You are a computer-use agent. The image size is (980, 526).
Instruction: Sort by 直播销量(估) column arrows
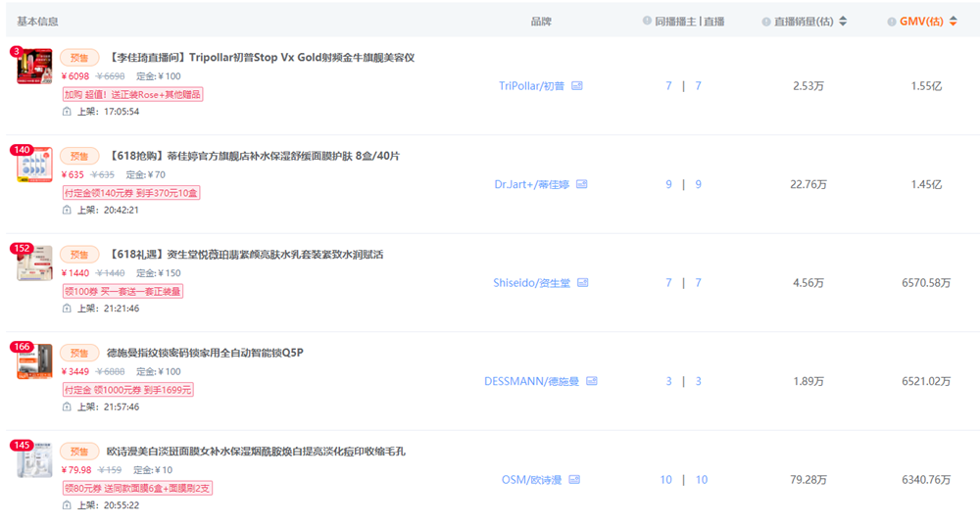click(843, 22)
